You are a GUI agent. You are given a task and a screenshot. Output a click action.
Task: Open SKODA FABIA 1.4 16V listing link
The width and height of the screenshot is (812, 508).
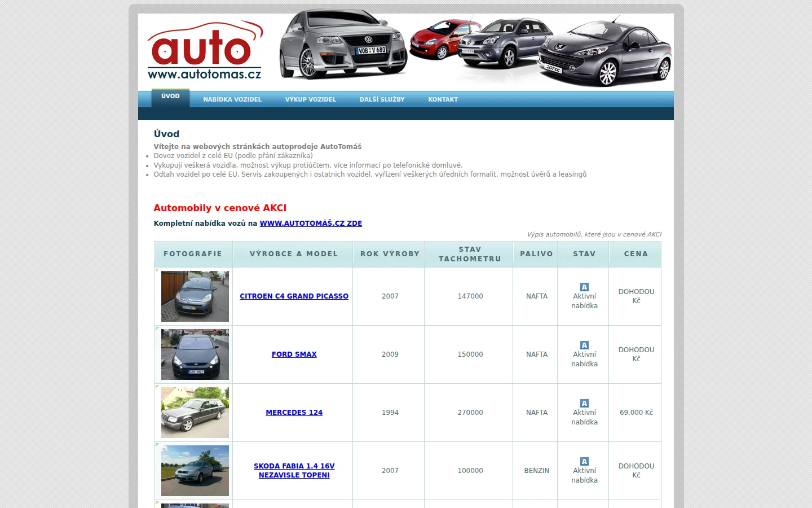click(x=294, y=471)
